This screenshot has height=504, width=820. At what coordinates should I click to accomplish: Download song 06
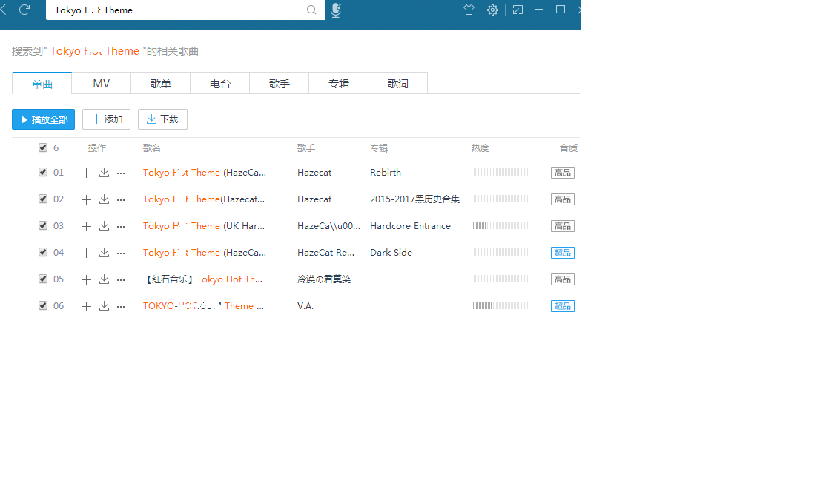104,306
